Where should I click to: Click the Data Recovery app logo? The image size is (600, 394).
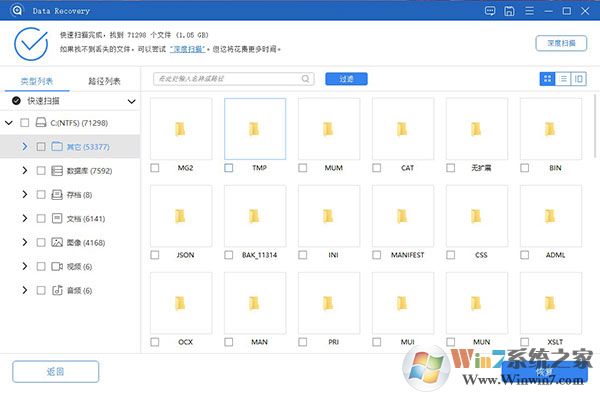point(17,10)
